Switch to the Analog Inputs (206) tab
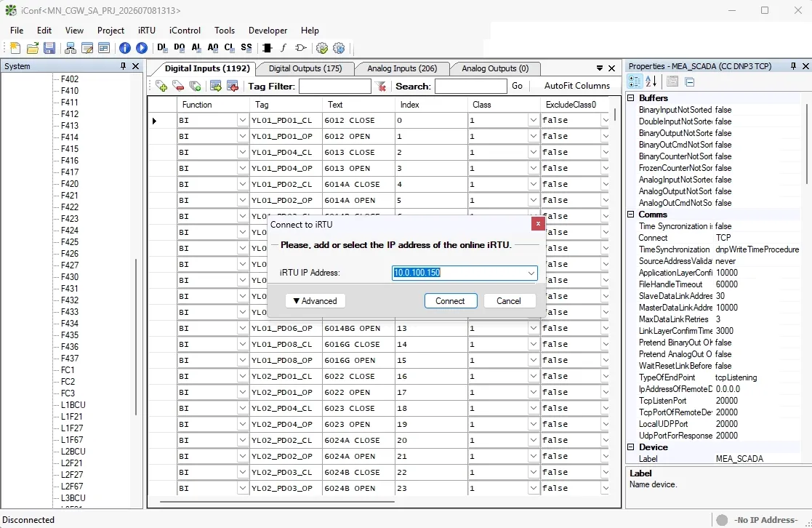Viewport: 812px width, 528px height. 402,68
